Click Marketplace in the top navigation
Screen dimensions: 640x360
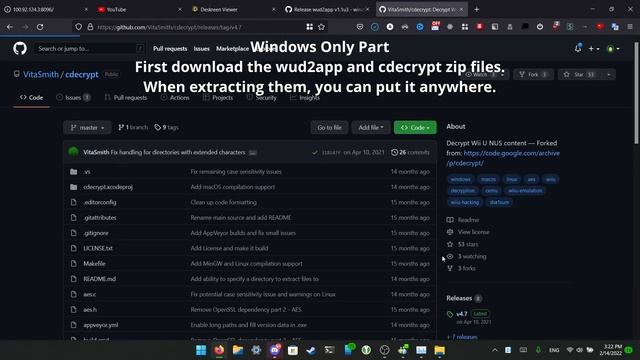tap(232, 49)
